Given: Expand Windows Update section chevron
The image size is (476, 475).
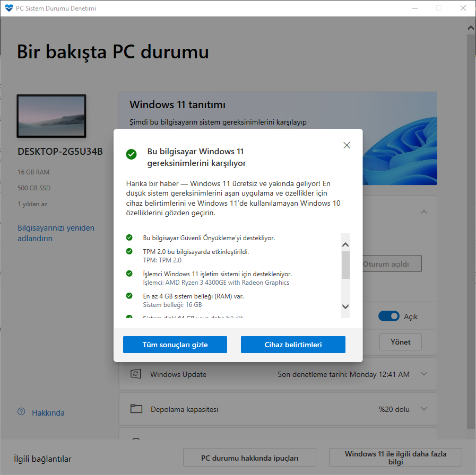Looking at the screenshot, I should pyautogui.click(x=424, y=374).
